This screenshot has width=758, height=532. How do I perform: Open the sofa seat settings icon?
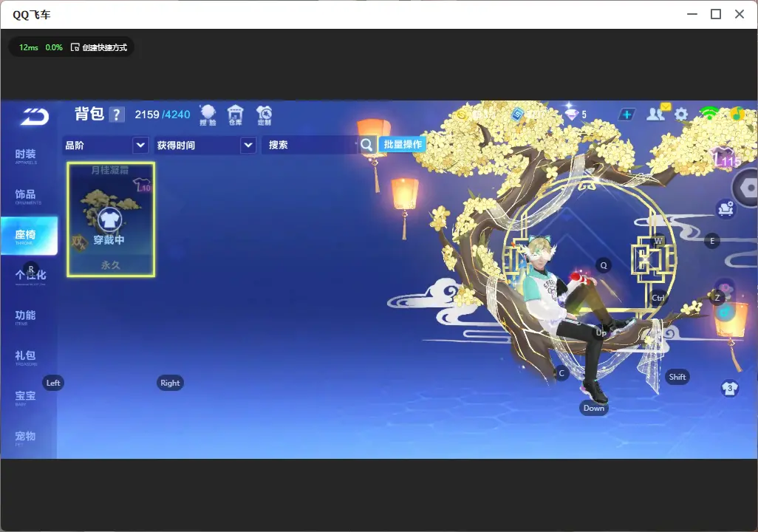click(x=725, y=208)
